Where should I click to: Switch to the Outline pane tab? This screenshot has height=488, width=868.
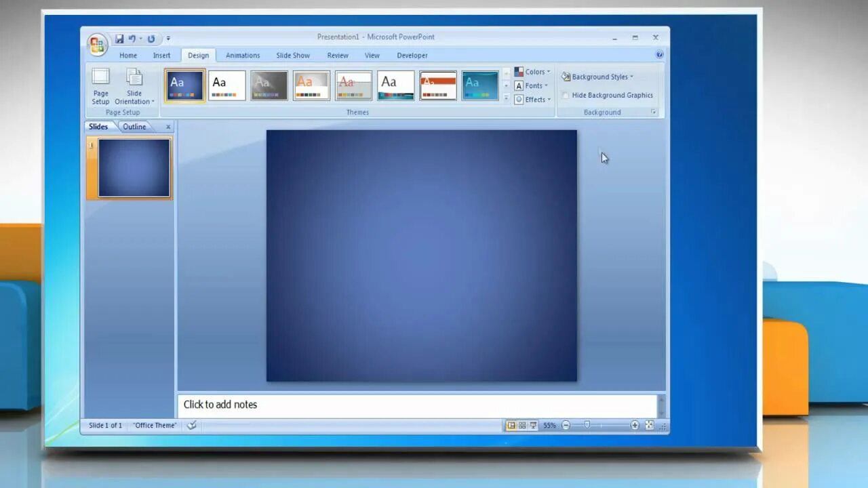[134, 127]
